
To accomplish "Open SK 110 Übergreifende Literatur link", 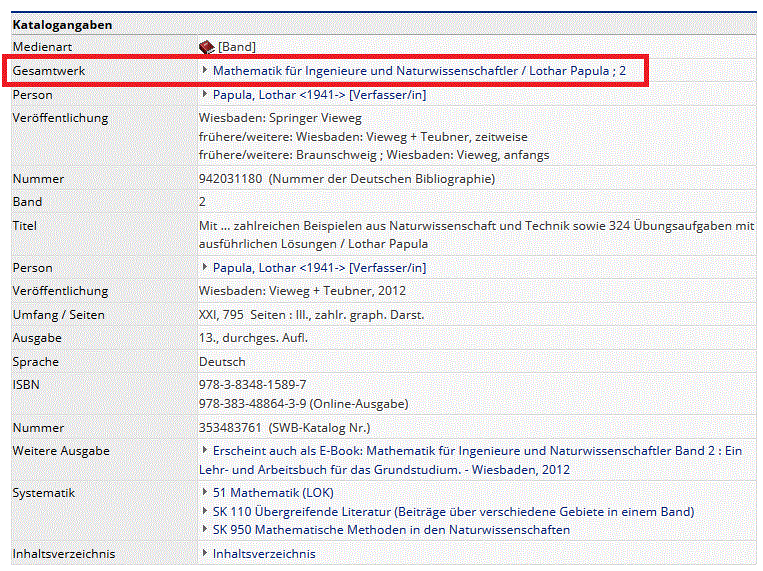I will (x=453, y=512).
